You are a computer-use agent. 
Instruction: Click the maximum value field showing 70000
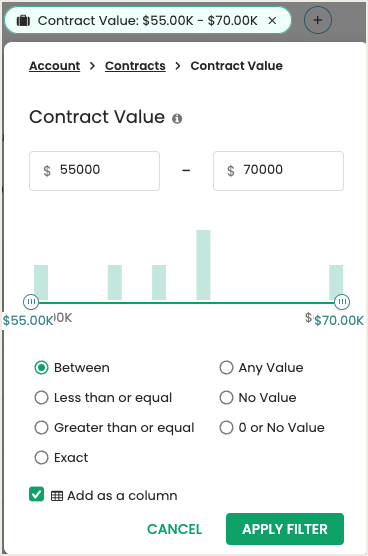[x=278, y=171]
